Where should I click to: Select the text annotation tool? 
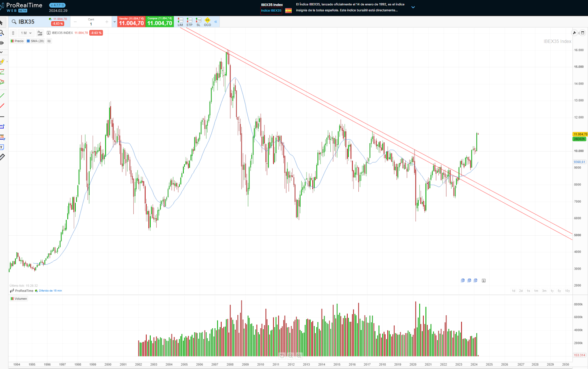pyautogui.click(x=2, y=147)
